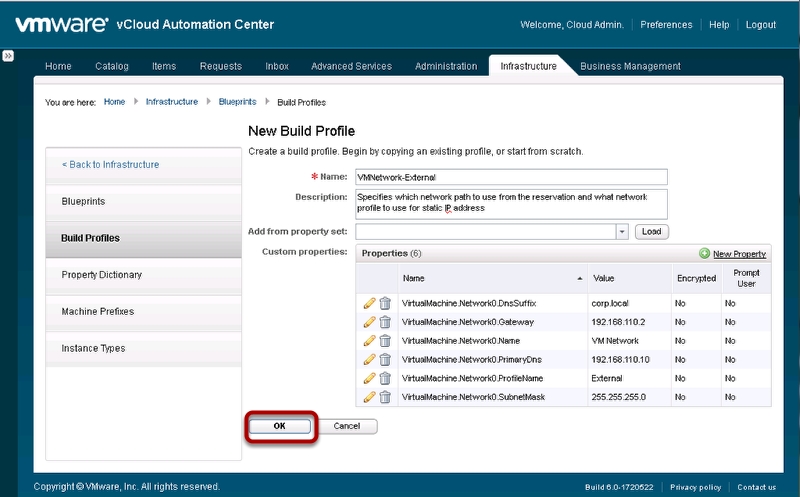Open the Advanced Services tab
The image size is (800, 497).
coord(352,66)
